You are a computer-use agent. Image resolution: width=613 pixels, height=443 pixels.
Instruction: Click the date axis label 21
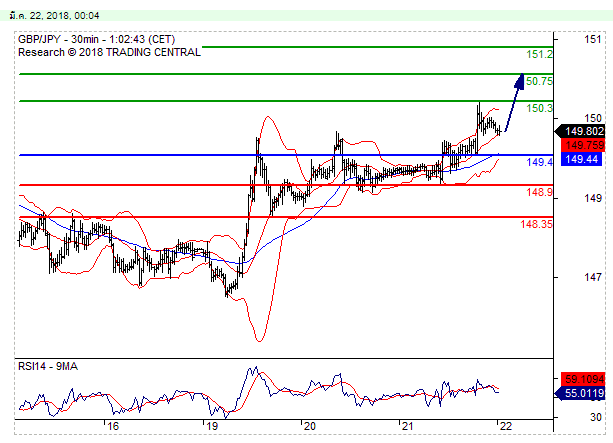pos(407,426)
